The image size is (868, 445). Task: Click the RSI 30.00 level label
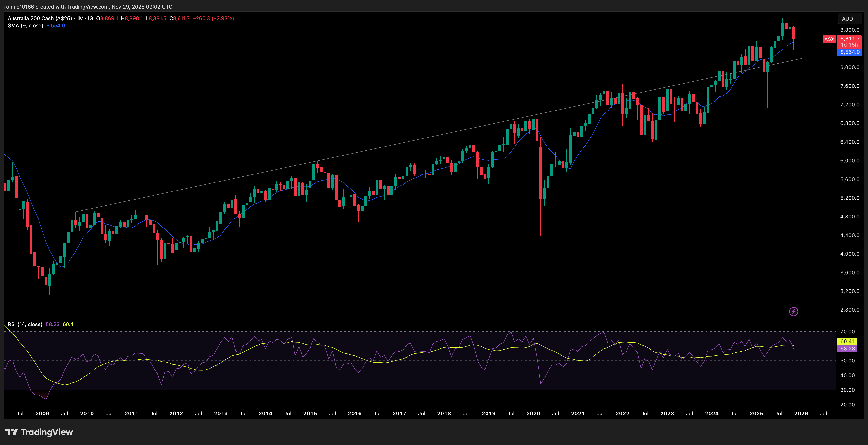pyautogui.click(x=847, y=390)
